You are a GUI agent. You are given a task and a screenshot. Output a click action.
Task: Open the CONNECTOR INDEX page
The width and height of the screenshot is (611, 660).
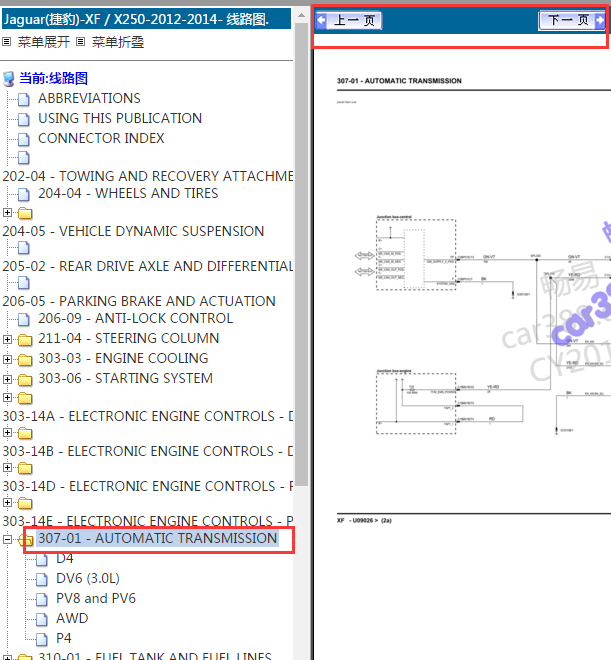point(101,138)
